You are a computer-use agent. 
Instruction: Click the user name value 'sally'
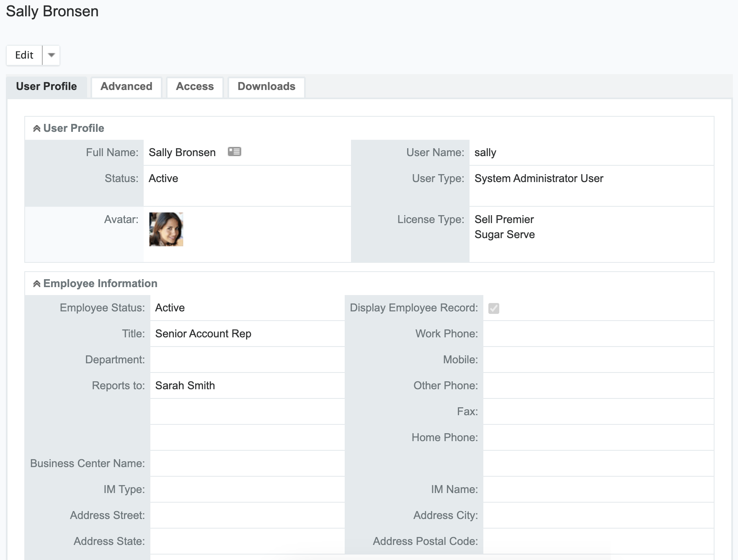pos(485,153)
